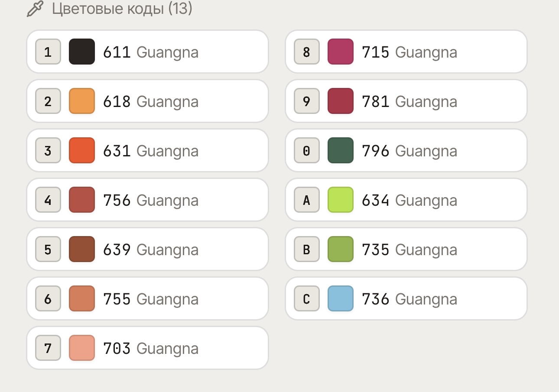Select the 781 Guangna color row

(x=406, y=101)
